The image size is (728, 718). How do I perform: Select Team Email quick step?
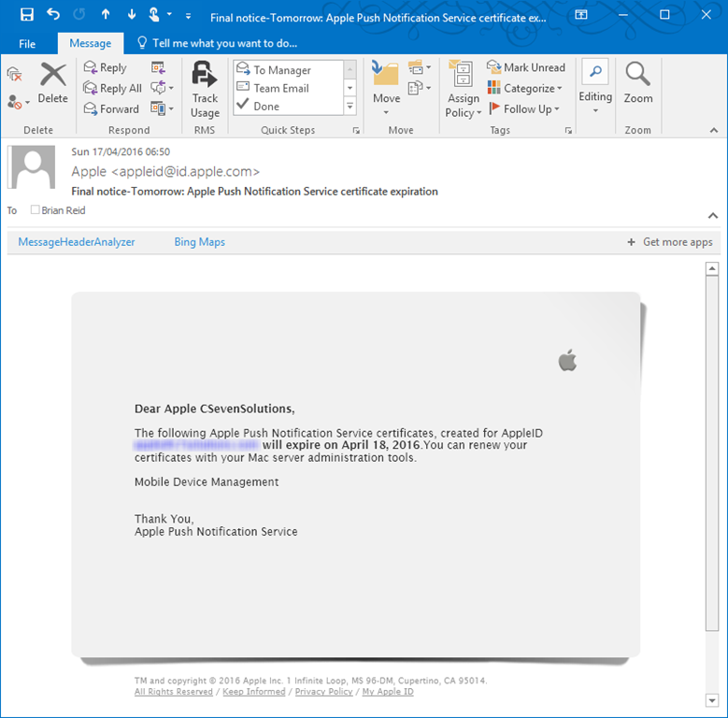(289, 88)
